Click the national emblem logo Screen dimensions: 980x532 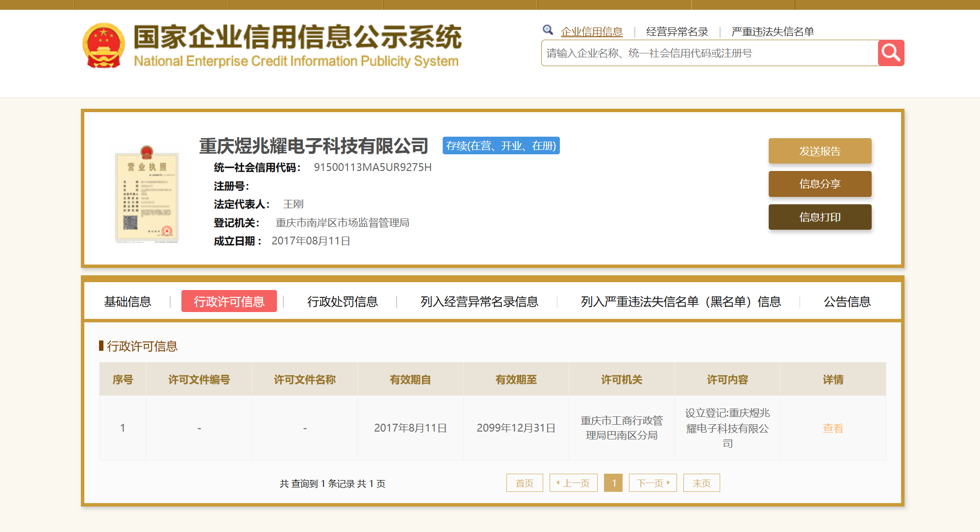tap(103, 45)
